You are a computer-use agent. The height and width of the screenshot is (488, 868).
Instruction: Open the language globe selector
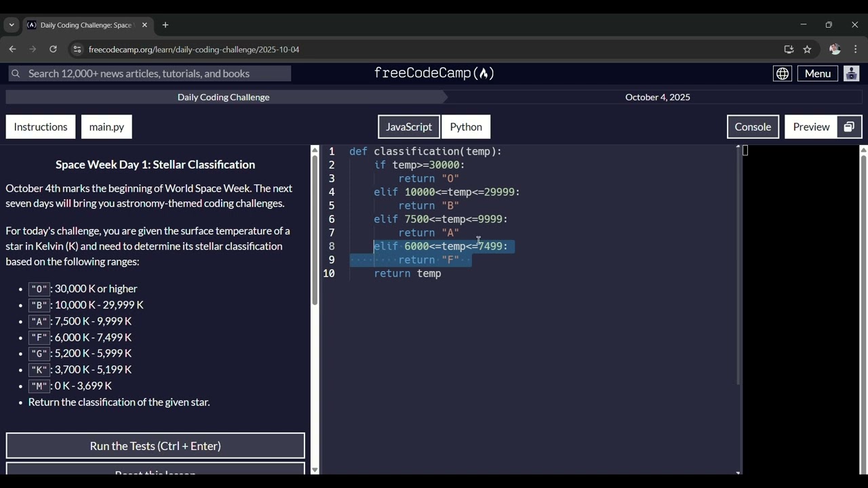[783, 73]
